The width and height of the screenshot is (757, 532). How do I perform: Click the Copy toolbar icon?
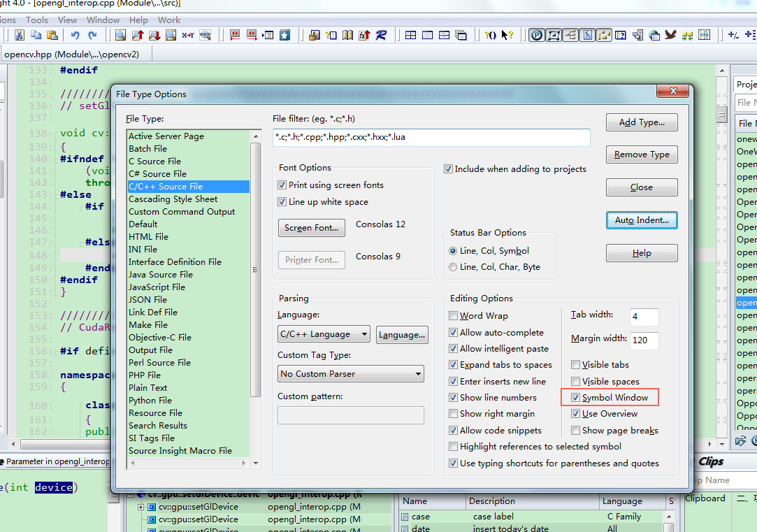pos(36,35)
